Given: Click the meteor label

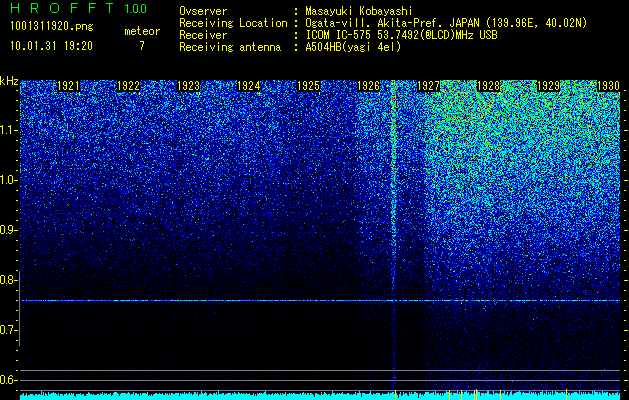Looking at the screenshot, I should tap(142, 31).
